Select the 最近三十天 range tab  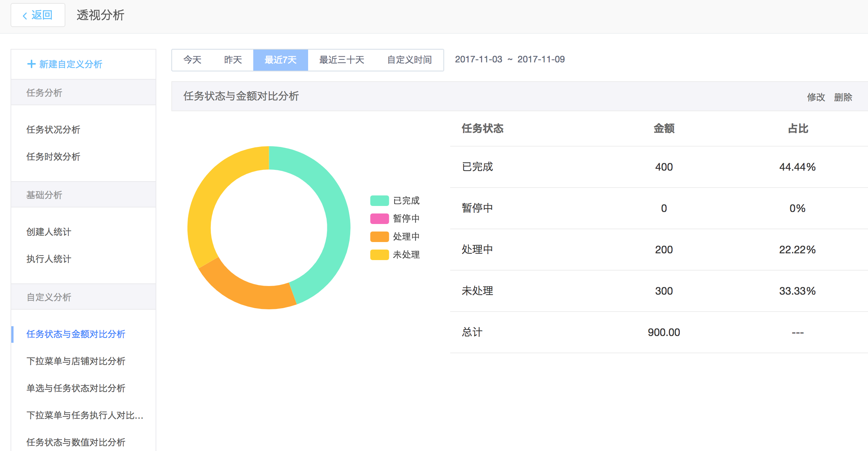[x=342, y=60]
